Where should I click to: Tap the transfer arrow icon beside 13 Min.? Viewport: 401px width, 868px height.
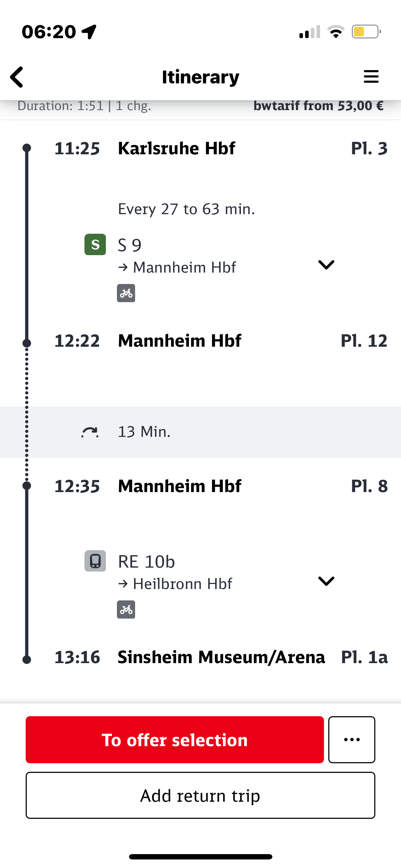tap(90, 432)
